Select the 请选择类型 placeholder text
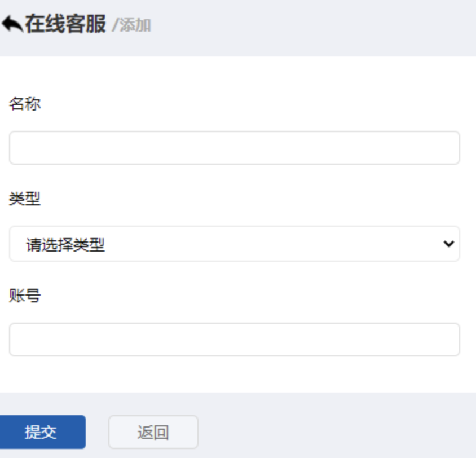476x458 pixels. coord(65,245)
